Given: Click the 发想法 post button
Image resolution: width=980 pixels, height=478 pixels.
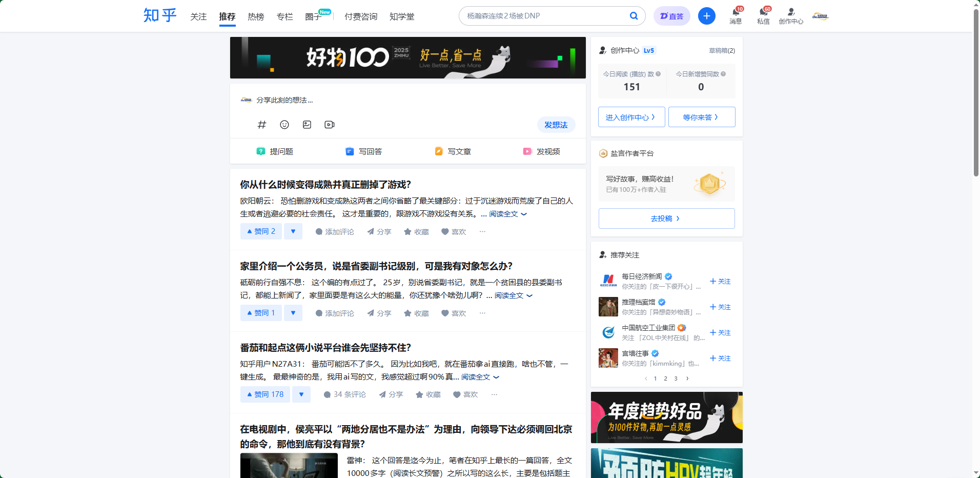Looking at the screenshot, I should click(556, 125).
